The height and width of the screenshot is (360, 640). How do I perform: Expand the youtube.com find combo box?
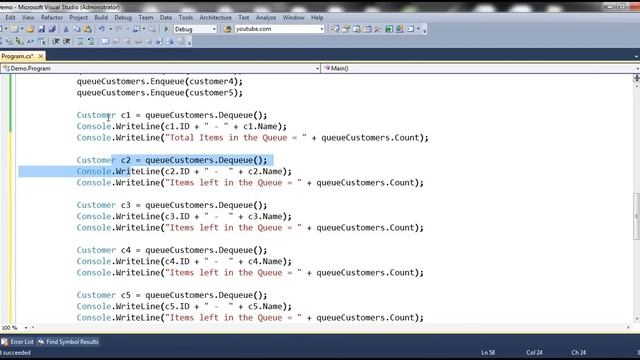click(322, 29)
